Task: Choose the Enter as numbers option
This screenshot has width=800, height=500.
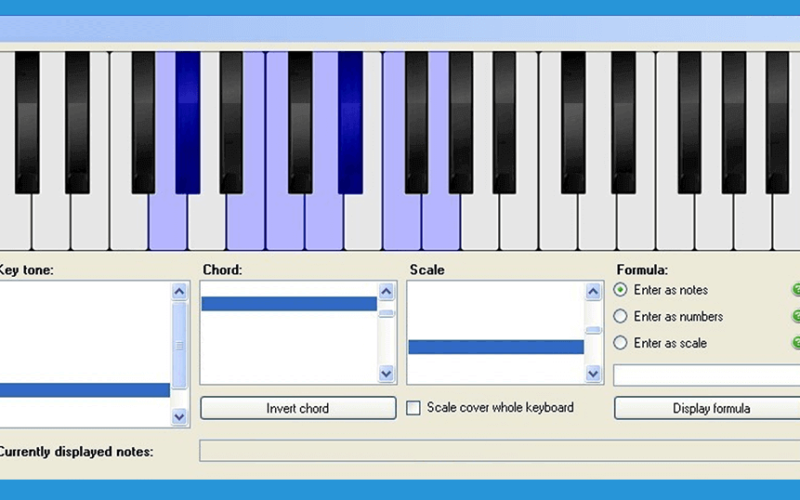Action: click(620, 316)
